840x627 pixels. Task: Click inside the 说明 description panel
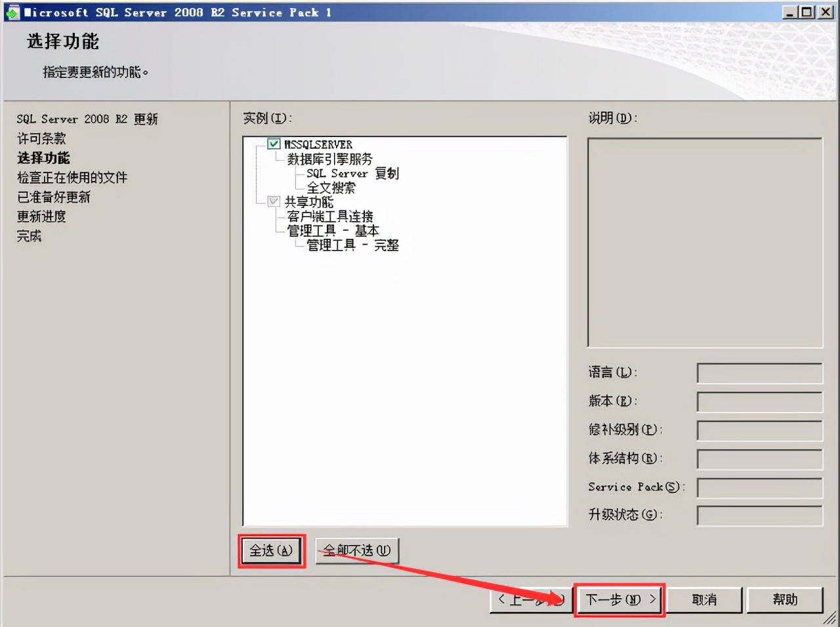[704, 243]
